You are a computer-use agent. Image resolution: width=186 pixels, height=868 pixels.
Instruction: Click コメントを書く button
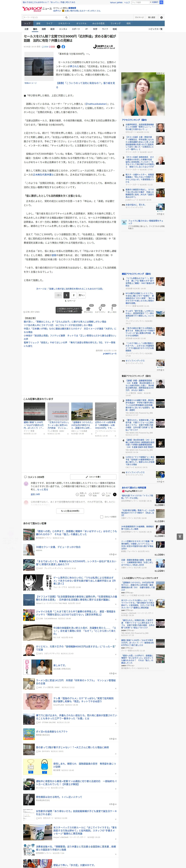click(x=93, y=477)
